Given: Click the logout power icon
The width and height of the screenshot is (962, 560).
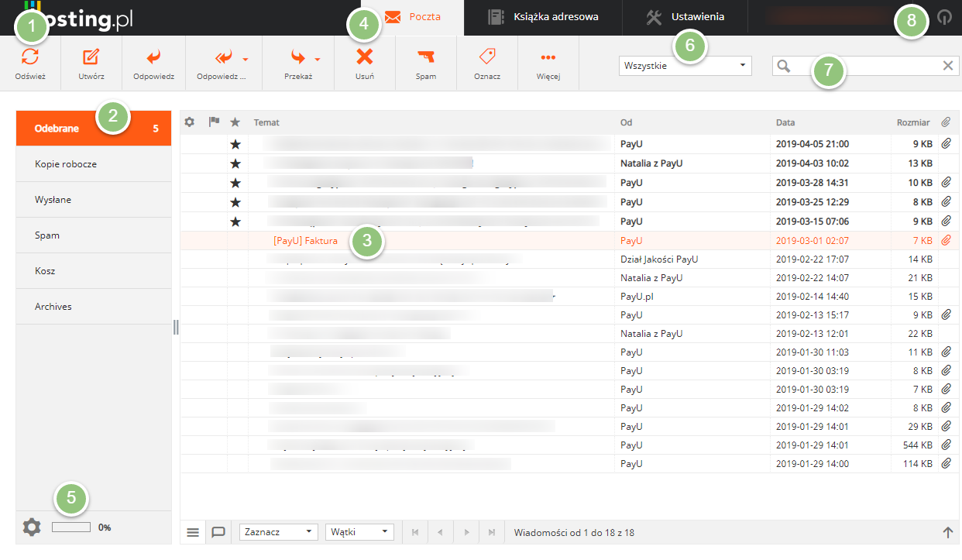Looking at the screenshot, I should click(943, 17).
